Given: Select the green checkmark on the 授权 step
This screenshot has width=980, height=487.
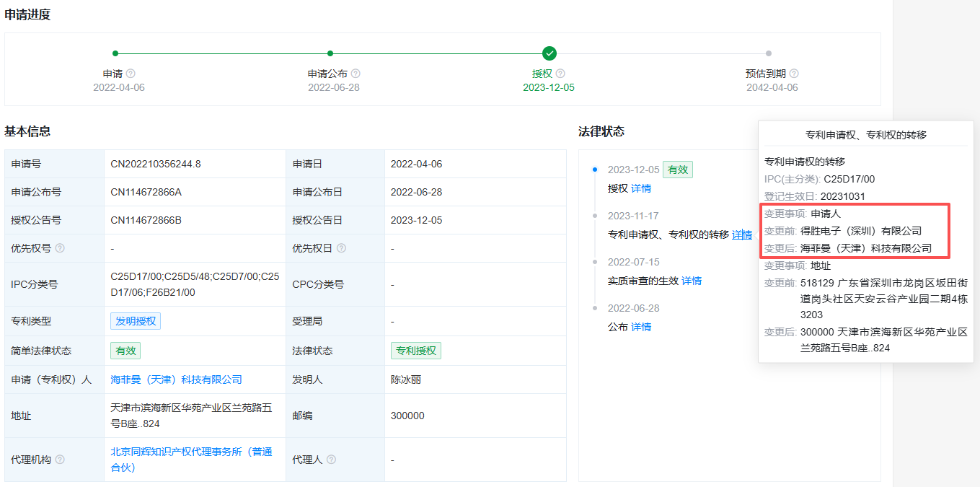Looking at the screenshot, I should 549,53.
